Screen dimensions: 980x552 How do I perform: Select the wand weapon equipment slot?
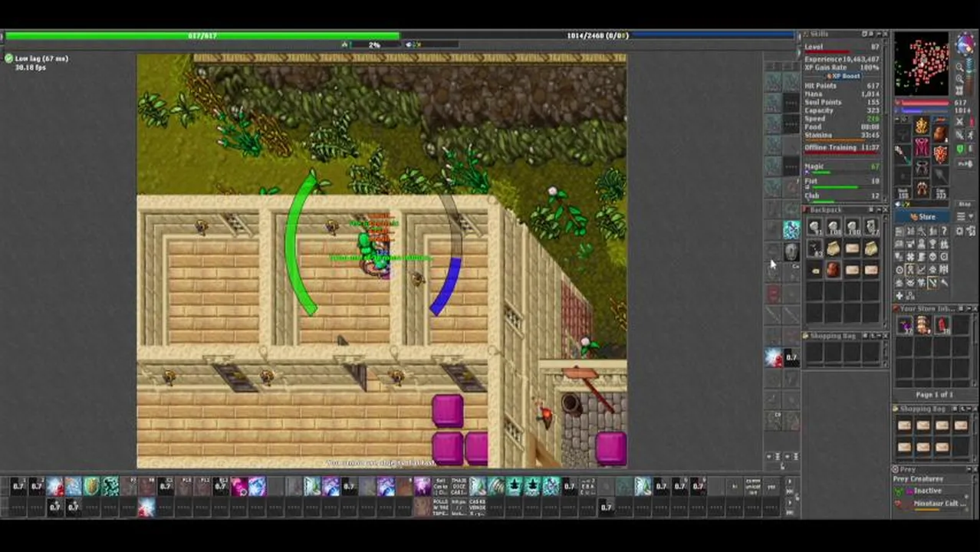[x=903, y=154]
